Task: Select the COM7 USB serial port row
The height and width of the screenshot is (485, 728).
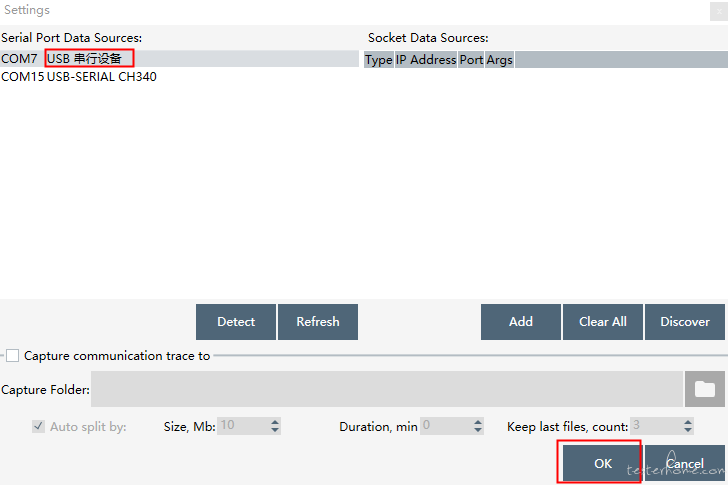Action: 179,58
